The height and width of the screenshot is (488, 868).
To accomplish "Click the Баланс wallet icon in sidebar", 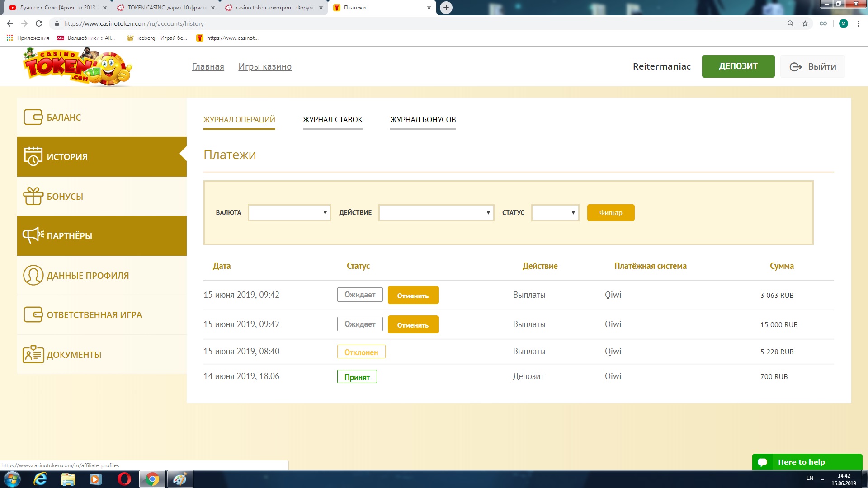I will 33,117.
